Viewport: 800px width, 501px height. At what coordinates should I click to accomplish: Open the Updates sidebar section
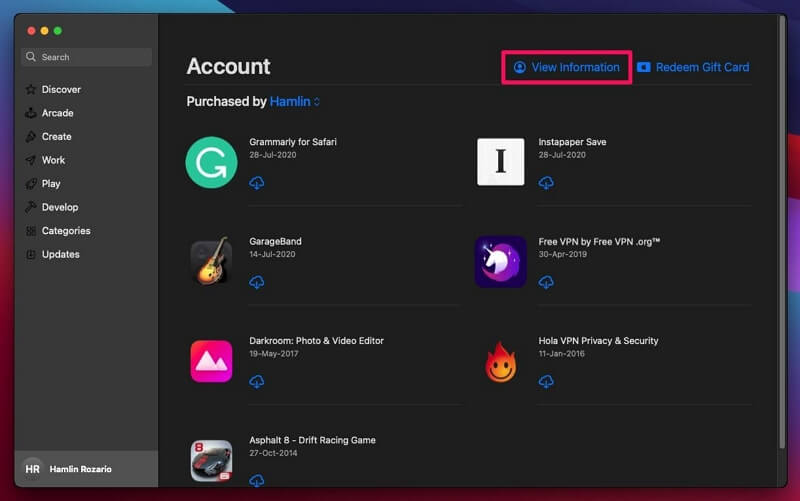pyautogui.click(x=60, y=254)
